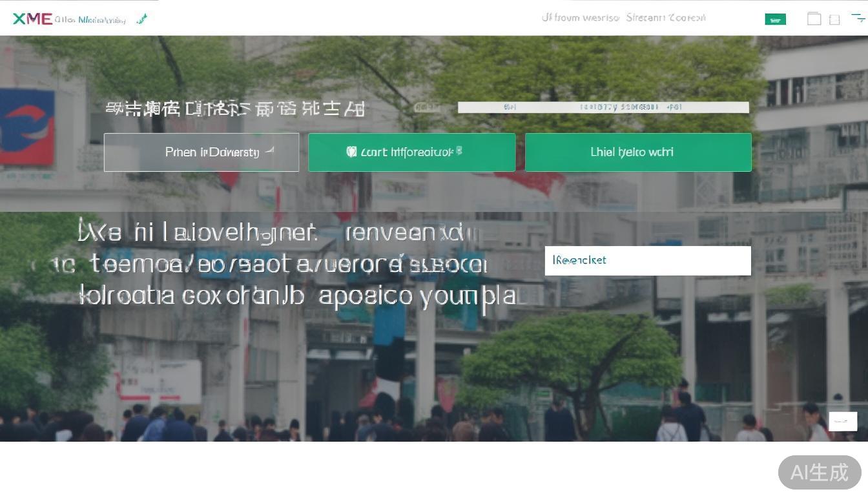This screenshot has width=868, height=496.
Task: Click the small glyph after 'htforeoiuok' text
Action: coord(460,150)
